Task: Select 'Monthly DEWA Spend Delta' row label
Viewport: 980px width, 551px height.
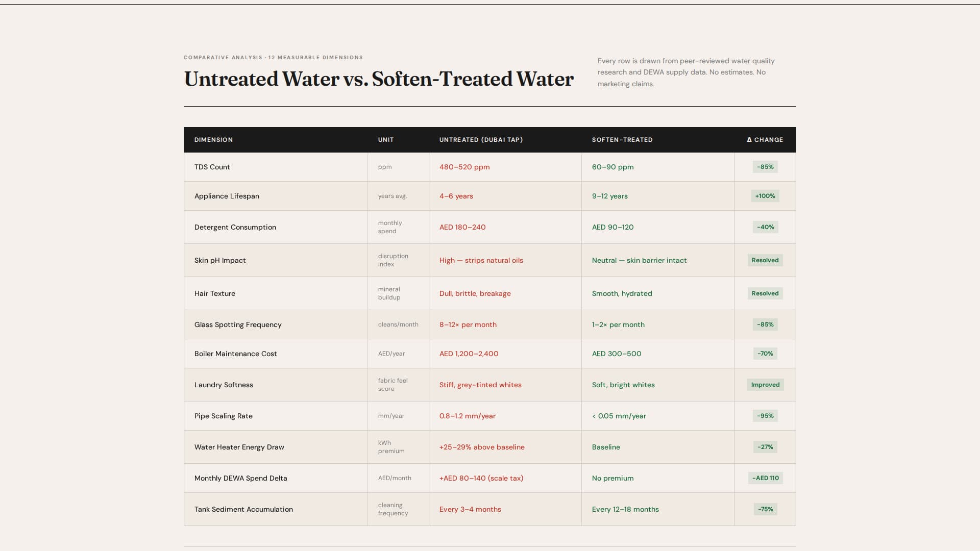Action: tap(240, 478)
